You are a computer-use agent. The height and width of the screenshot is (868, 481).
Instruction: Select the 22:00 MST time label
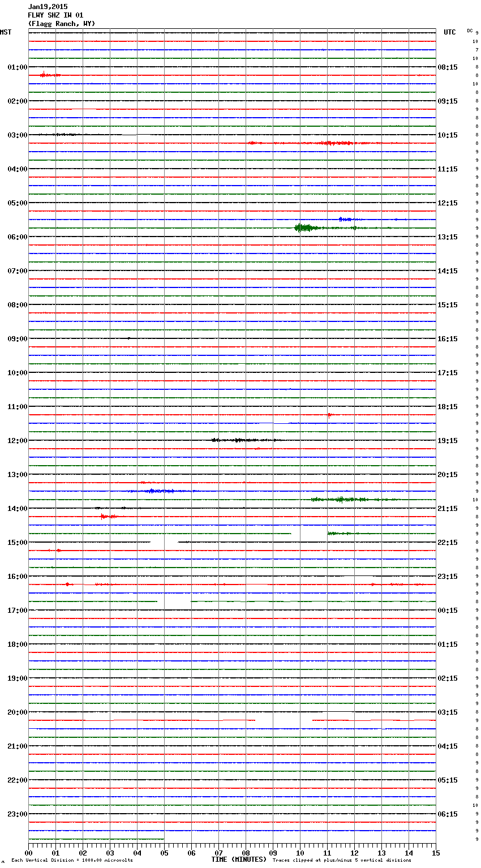(17, 780)
